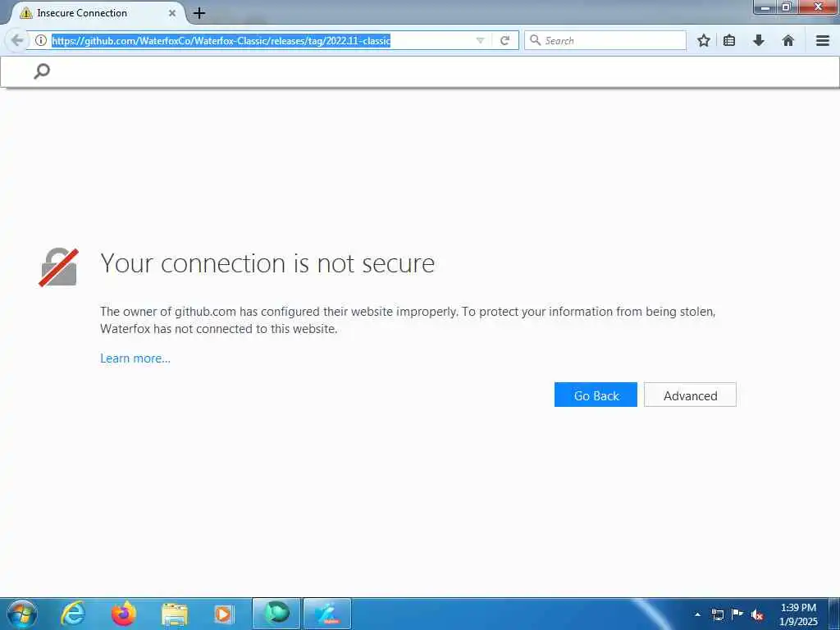The height and width of the screenshot is (630, 840).
Task: Open the Advanced error details
Action: 690,395
